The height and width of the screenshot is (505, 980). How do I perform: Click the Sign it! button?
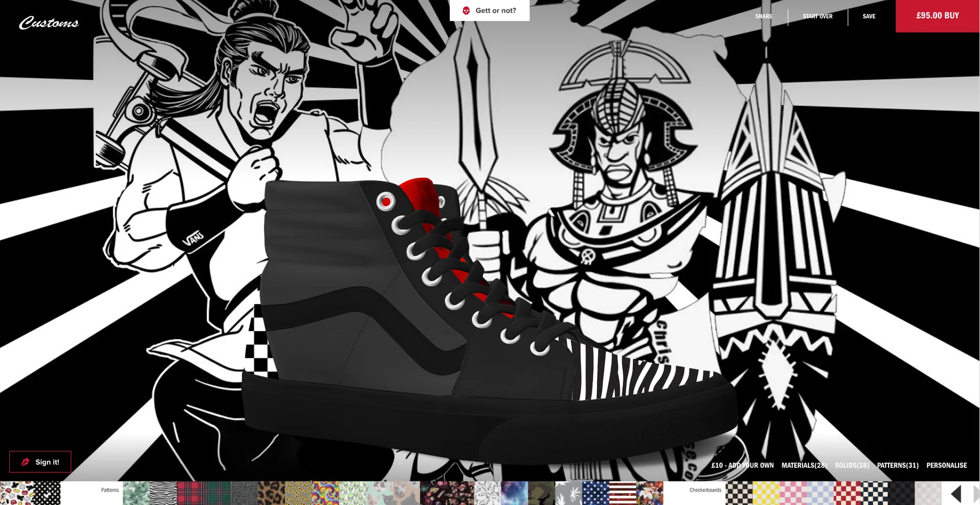(40, 462)
